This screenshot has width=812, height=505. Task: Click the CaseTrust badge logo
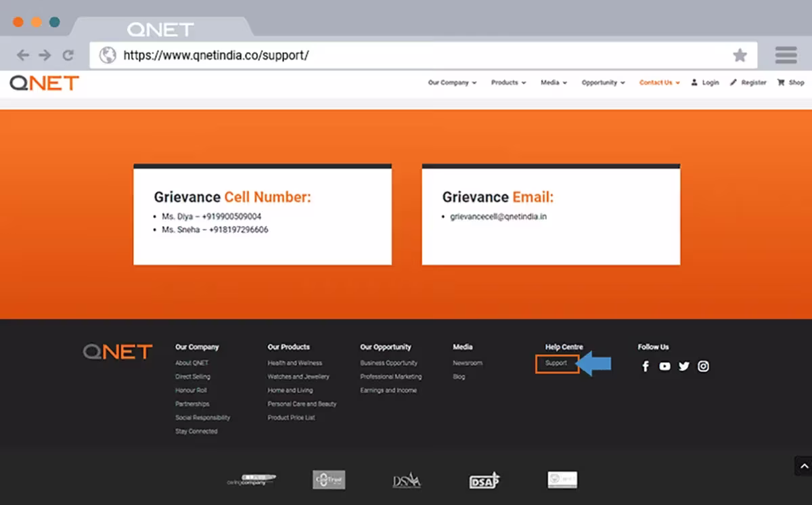(329, 480)
